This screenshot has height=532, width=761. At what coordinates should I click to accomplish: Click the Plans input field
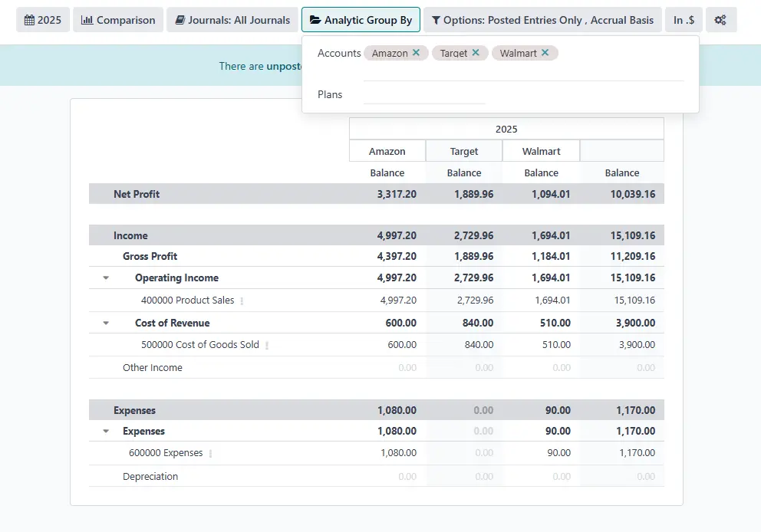tap(424, 94)
